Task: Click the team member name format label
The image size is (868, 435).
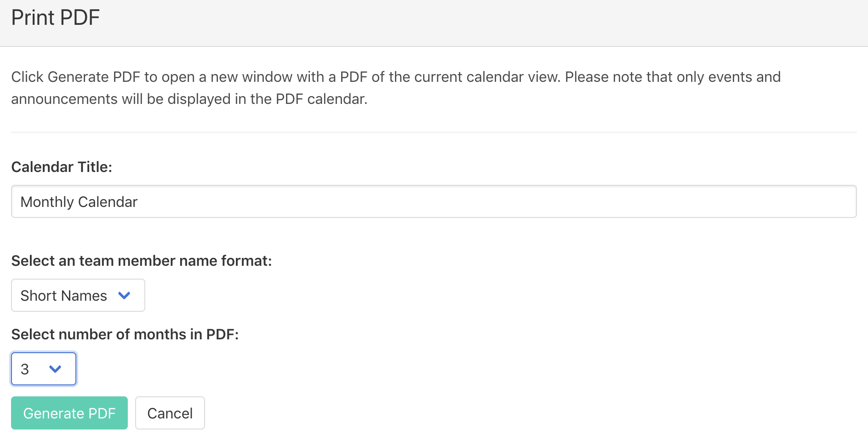Action: pos(141,261)
